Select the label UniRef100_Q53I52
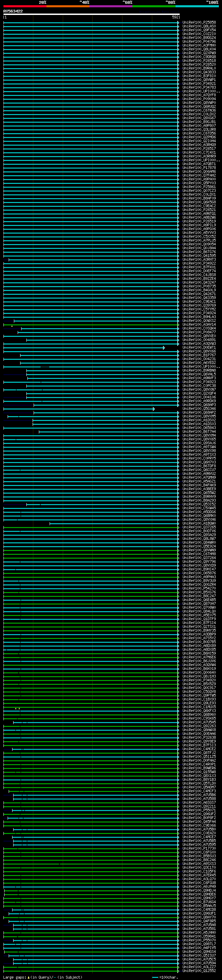Viewport: 222px width, 980px height. 199,504
